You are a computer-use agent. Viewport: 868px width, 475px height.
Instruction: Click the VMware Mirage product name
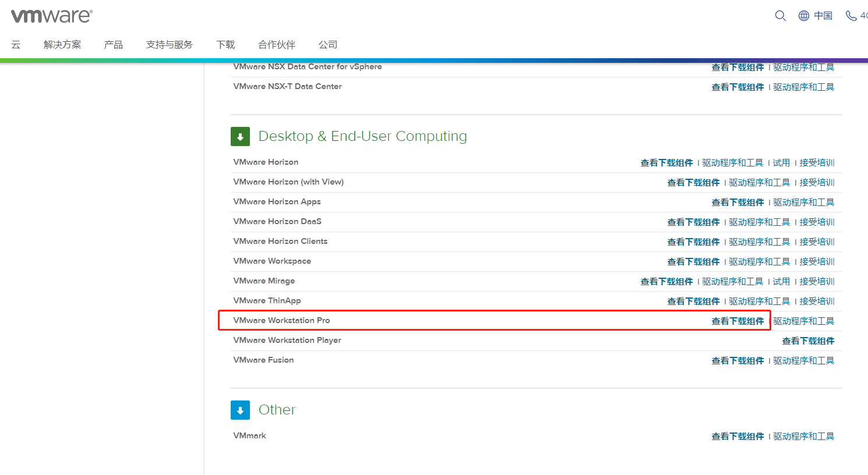pyautogui.click(x=264, y=281)
